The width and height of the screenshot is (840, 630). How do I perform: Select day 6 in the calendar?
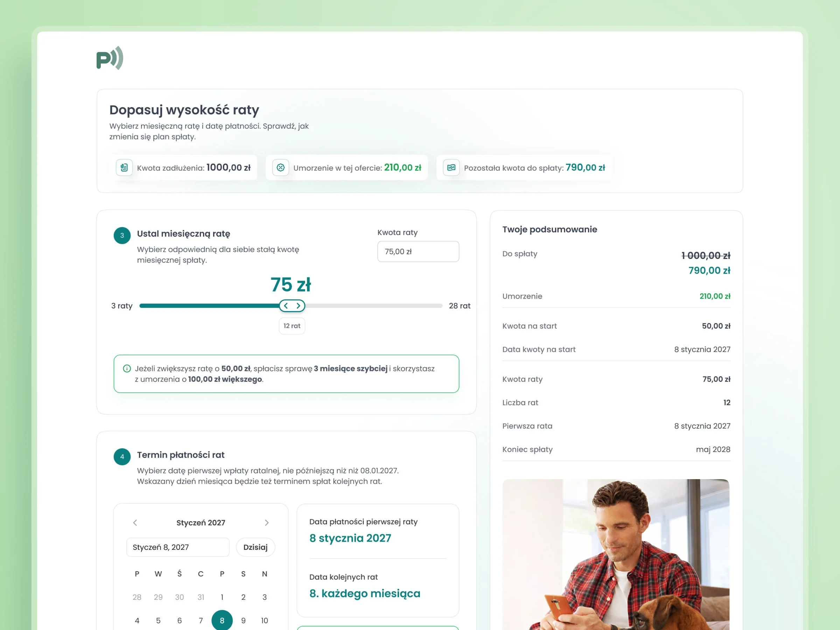[x=180, y=621]
